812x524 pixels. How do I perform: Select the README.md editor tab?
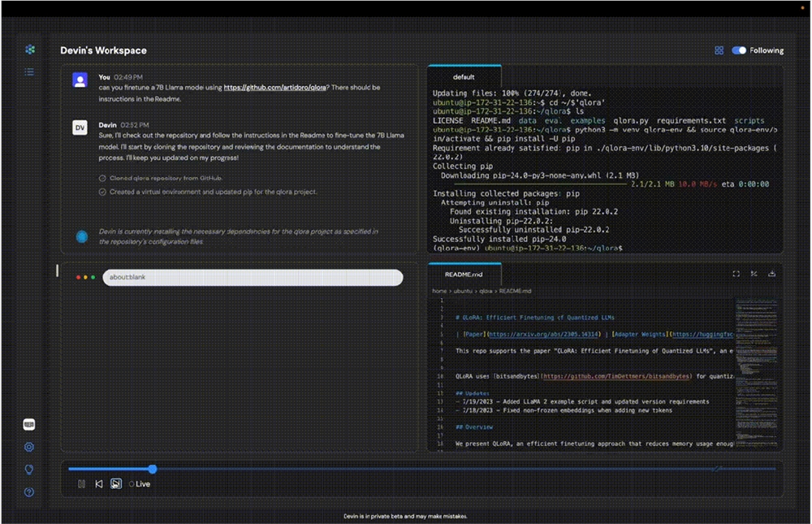464,275
